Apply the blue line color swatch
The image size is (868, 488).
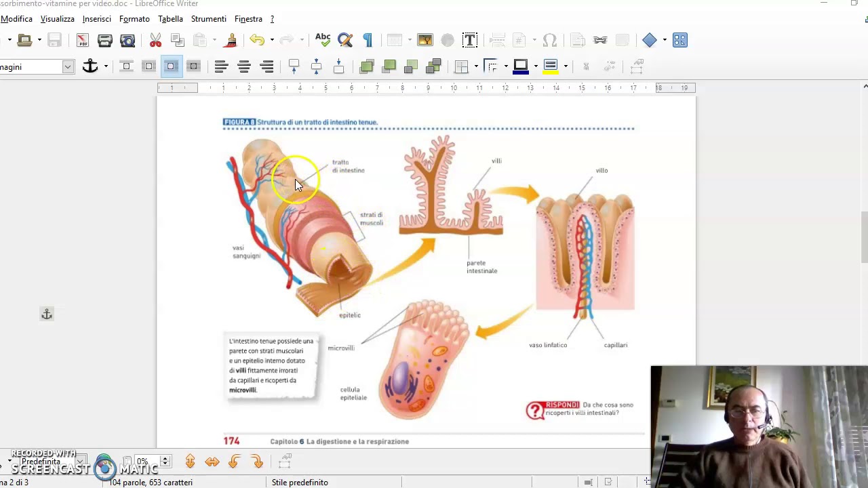pyautogui.click(x=520, y=66)
